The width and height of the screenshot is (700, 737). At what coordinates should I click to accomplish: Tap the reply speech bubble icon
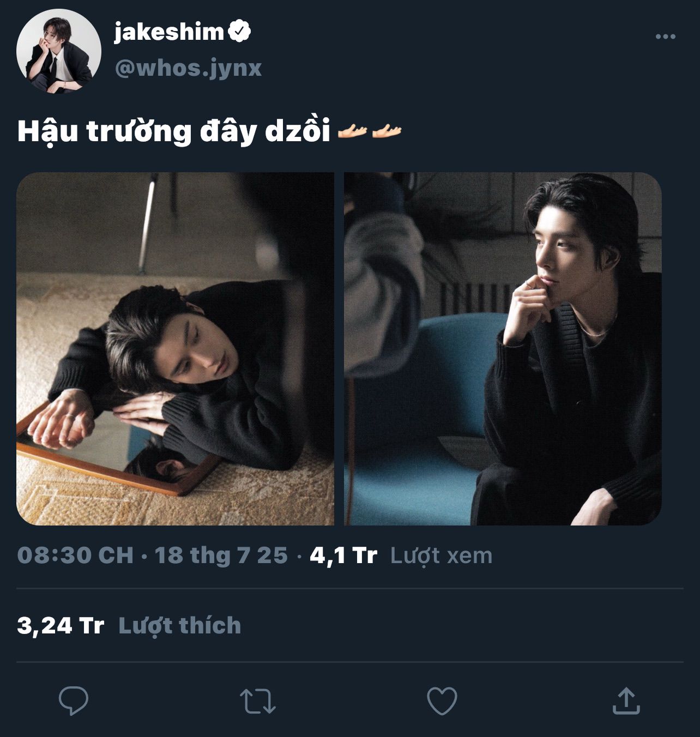tap(74, 700)
